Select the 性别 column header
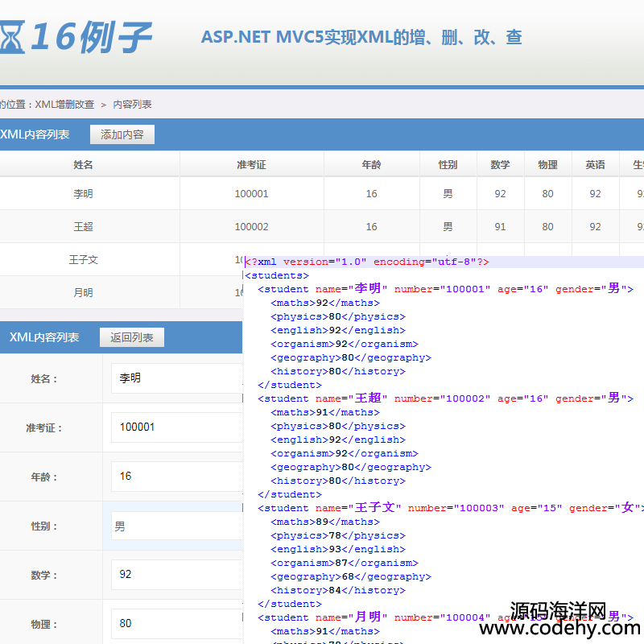Viewport: 644px width, 644px height. click(x=448, y=165)
